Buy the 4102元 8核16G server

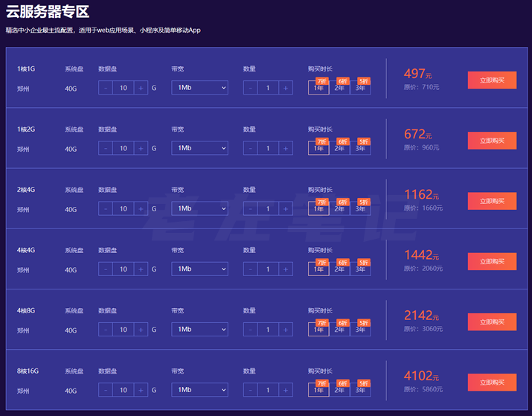pos(492,382)
